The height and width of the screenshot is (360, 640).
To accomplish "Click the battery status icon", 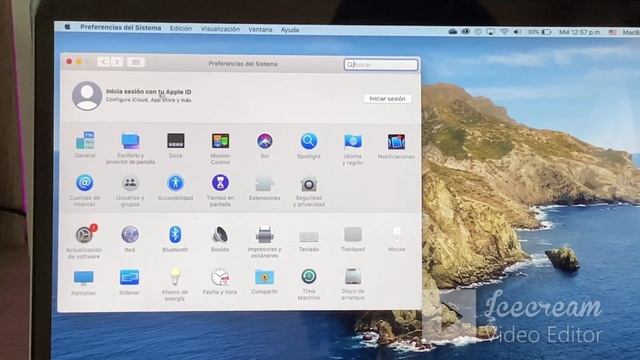I will point(547,31).
